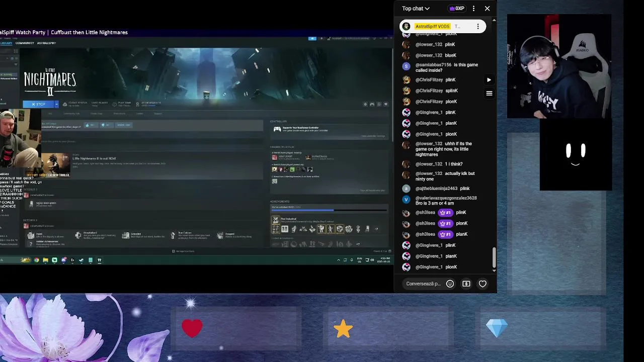Click thumbs down No recommendation button
Image resolution: width=644 pixels, height=362 pixels.
(x=106, y=125)
